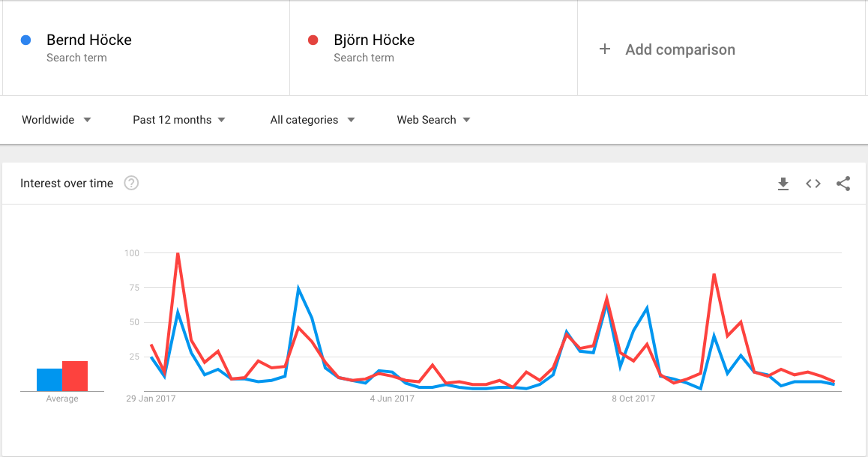Open the help question mark icon
This screenshot has height=457, width=868.
(x=131, y=183)
